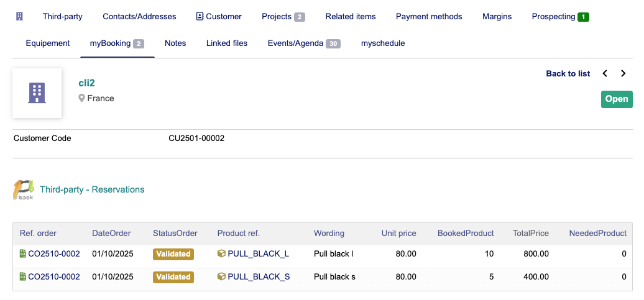Click the myBooking reservations logo icon
Image resolution: width=644 pixels, height=300 pixels.
coord(24,189)
